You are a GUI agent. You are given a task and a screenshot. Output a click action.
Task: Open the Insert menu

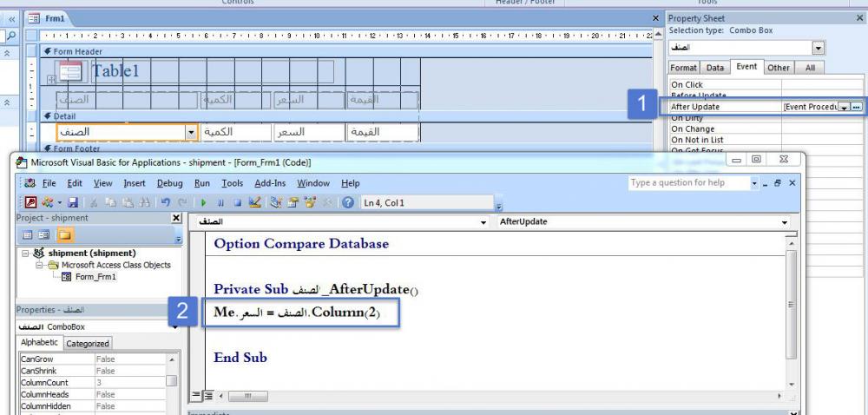[x=135, y=183]
